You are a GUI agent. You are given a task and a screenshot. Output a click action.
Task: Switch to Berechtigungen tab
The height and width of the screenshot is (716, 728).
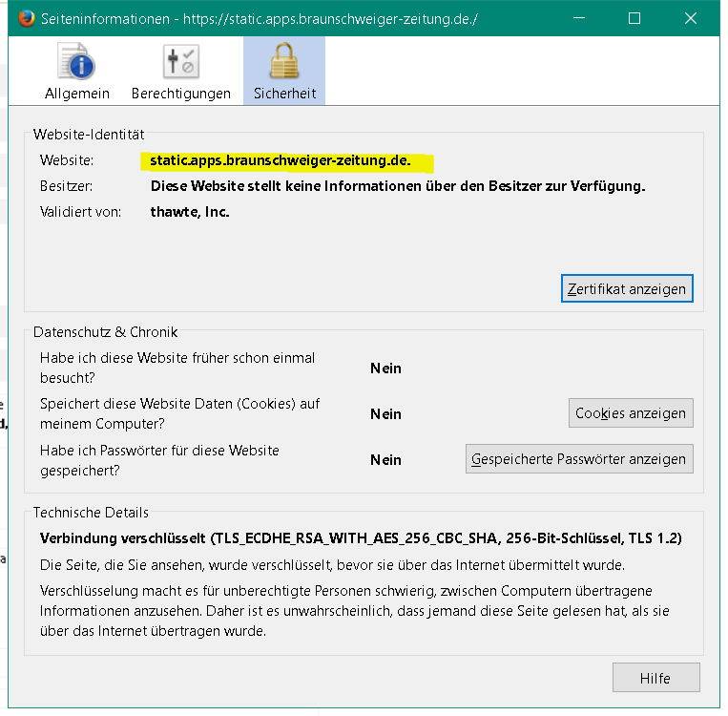[x=181, y=71]
